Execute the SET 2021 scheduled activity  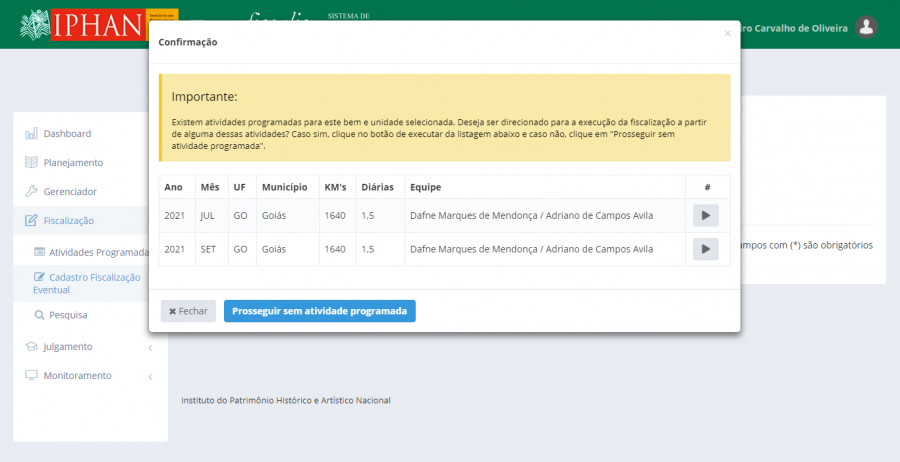[705, 249]
